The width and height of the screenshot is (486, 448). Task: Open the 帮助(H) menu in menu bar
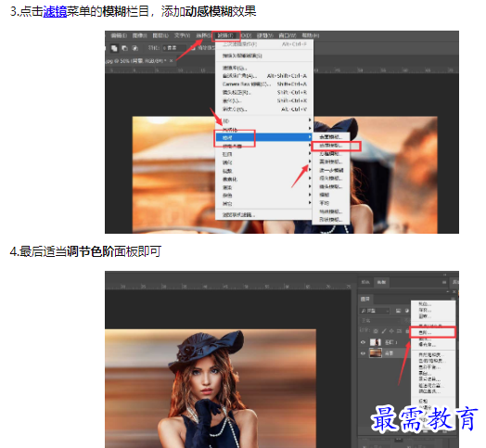[311, 35]
